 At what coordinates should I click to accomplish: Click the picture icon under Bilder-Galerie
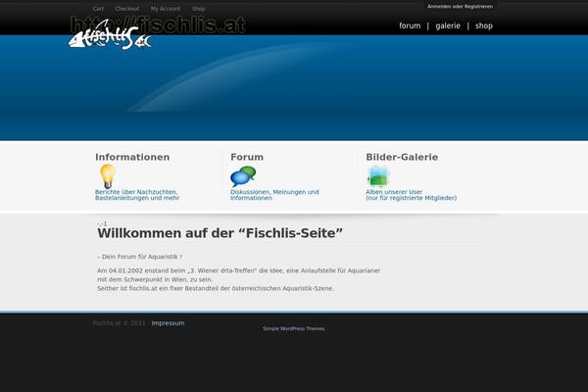click(377, 176)
